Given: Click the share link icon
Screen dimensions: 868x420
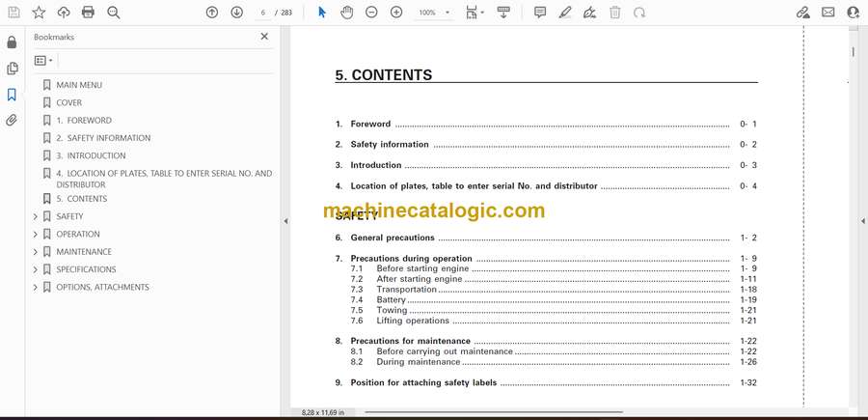Looking at the screenshot, I should pos(803,13).
